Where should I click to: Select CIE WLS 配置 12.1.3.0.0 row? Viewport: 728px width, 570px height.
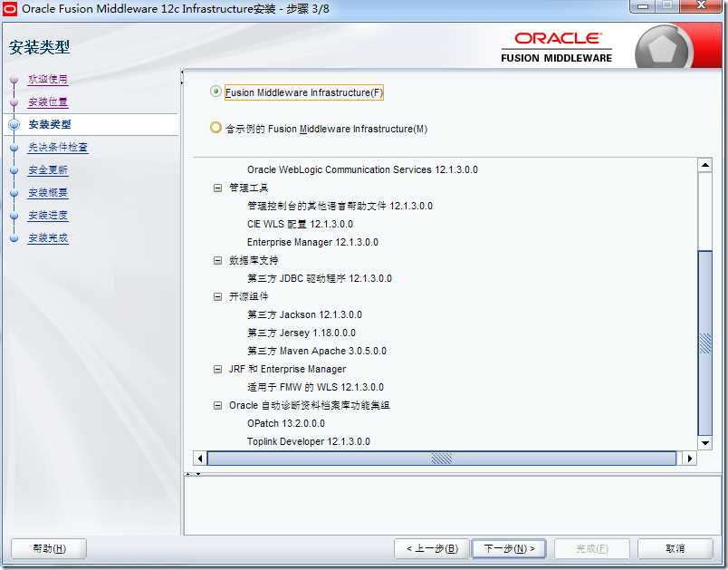[300, 224]
